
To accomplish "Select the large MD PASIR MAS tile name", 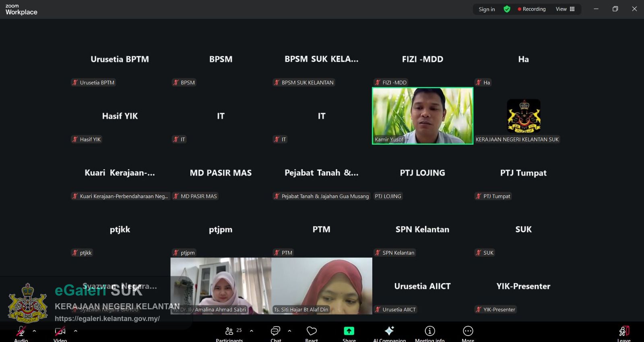I will pyautogui.click(x=221, y=173).
